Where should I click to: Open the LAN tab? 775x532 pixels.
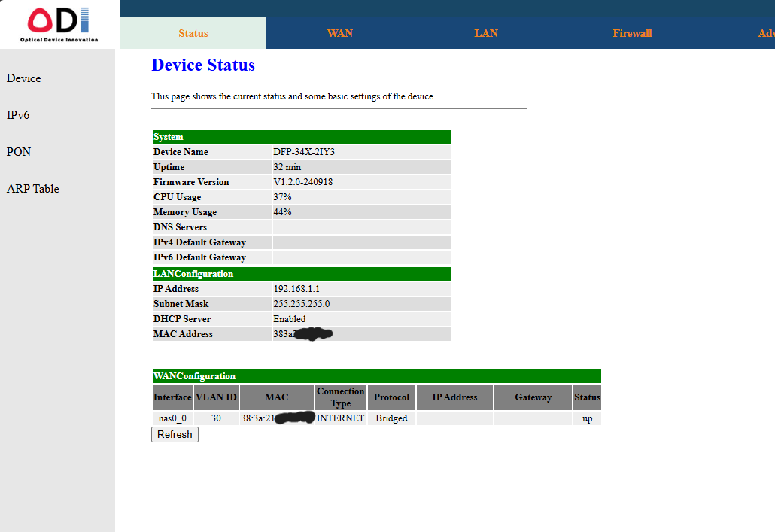(x=485, y=33)
